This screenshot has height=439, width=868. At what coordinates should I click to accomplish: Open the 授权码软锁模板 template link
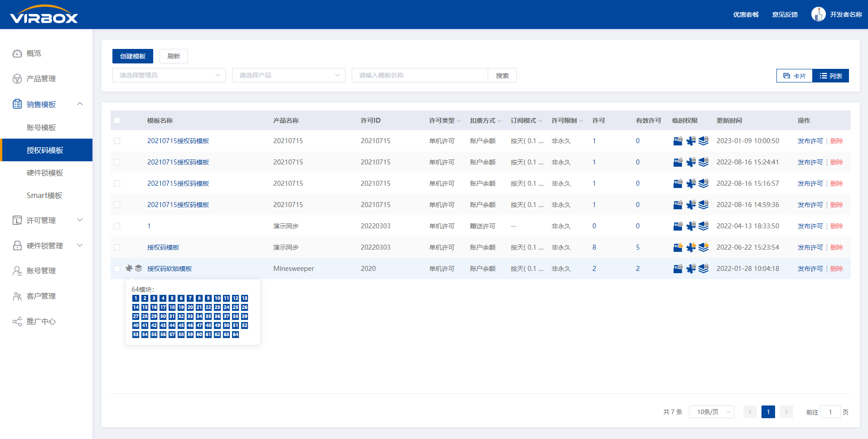coord(170,269)
